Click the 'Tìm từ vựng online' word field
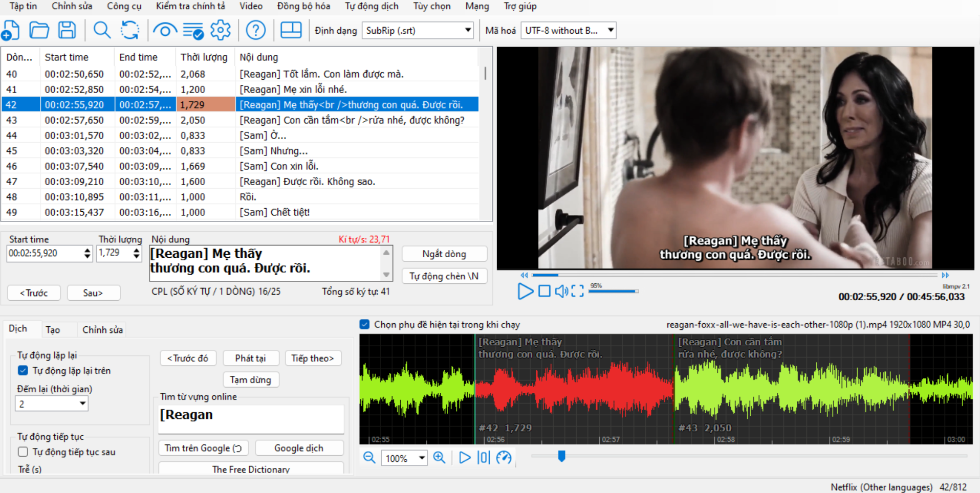The image size is (980, 493). click(251, 419)
